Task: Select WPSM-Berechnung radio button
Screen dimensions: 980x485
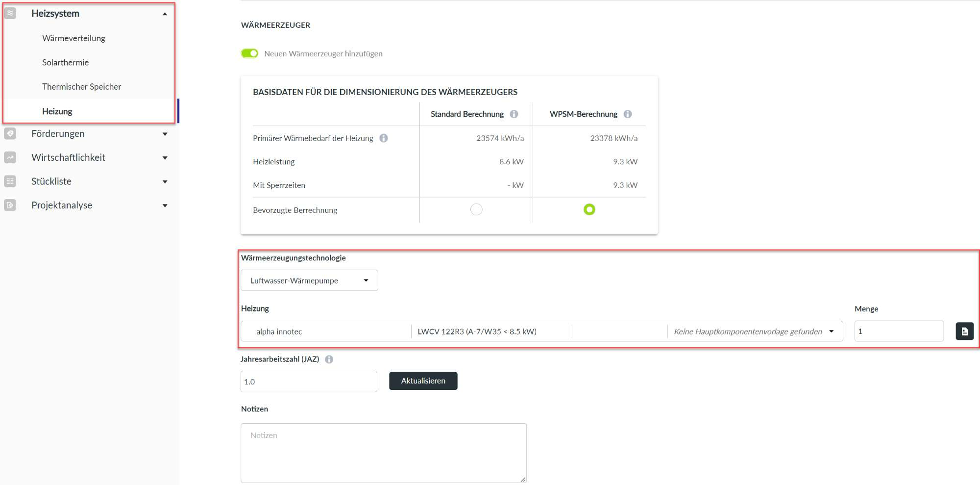Action: (589, 210)
